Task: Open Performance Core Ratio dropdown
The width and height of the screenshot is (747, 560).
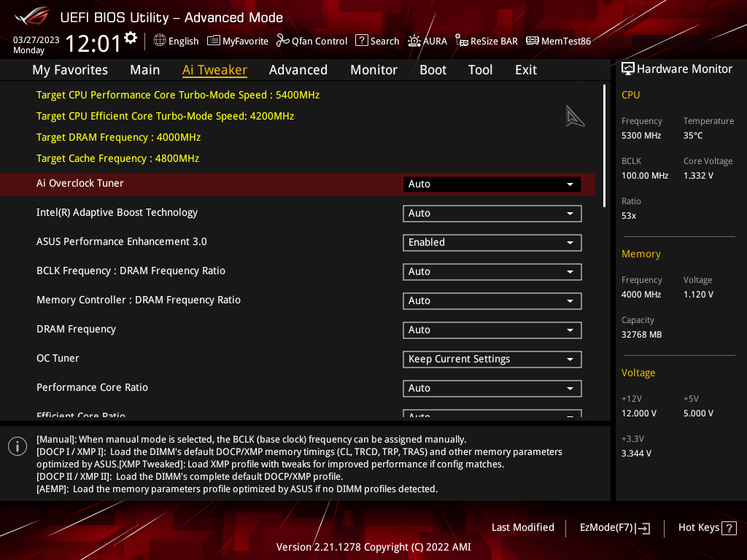Action: pos(492,388)
